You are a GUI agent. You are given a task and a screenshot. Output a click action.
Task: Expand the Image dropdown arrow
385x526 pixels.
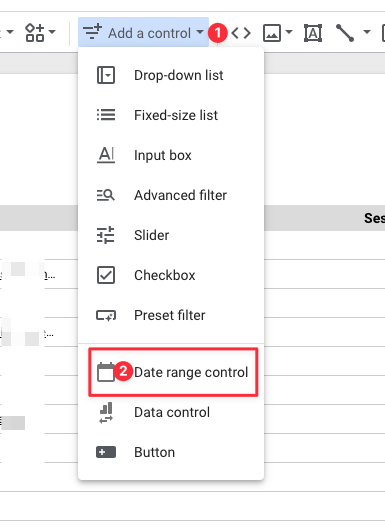pos(289,32)
